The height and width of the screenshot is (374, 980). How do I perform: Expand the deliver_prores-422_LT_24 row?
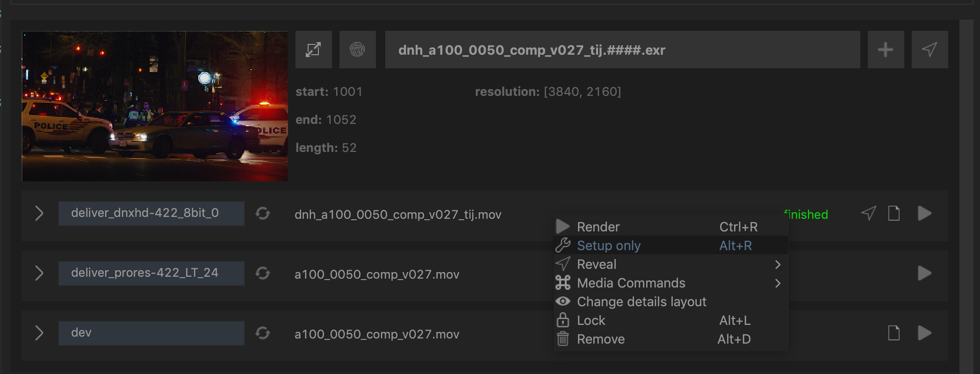(x=39, y=273)
